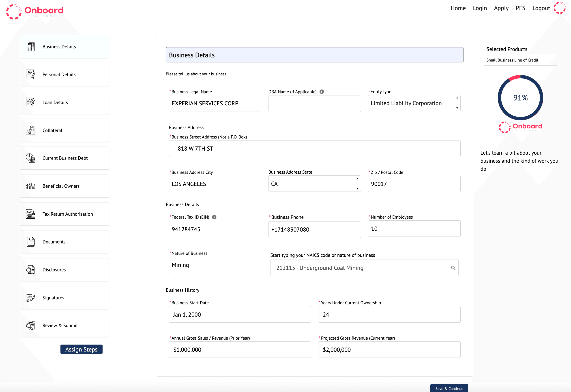Click the 91% progress circle
This screenshot has width=571, height=392.
[520, 98]
